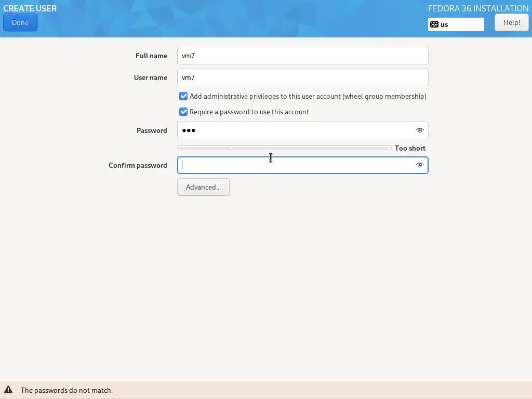Click the Full name input field

pyautogui.click(x=303, y=56)
